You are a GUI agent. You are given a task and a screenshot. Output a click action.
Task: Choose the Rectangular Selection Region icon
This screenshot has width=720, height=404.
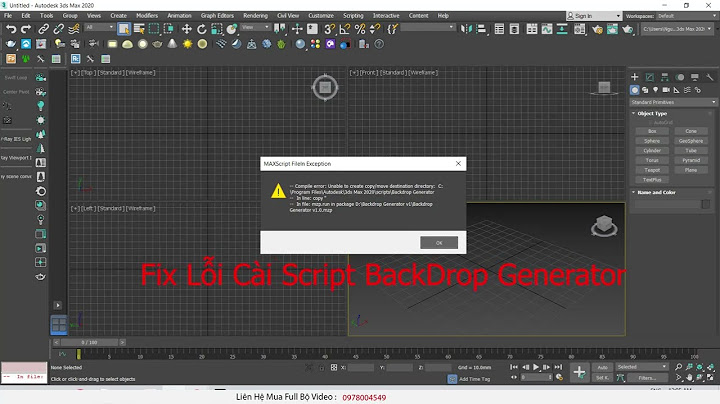pos(154,29)
